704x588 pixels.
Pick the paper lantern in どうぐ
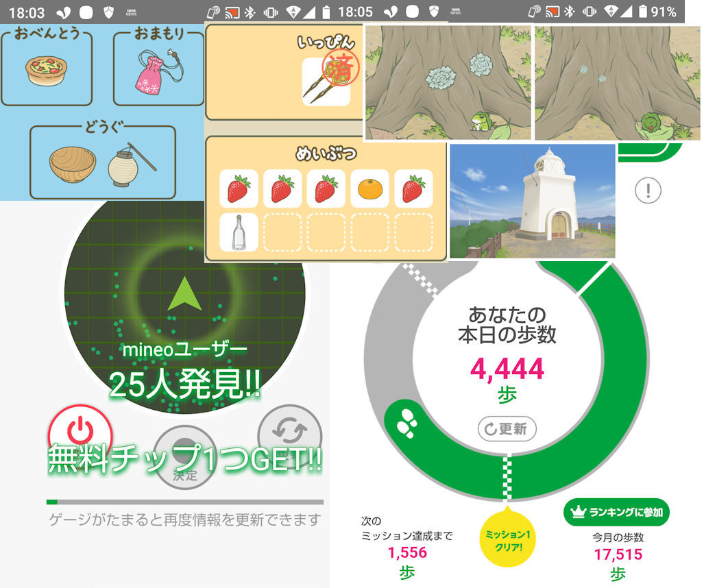pyautogui.click(x=129, y=165)
